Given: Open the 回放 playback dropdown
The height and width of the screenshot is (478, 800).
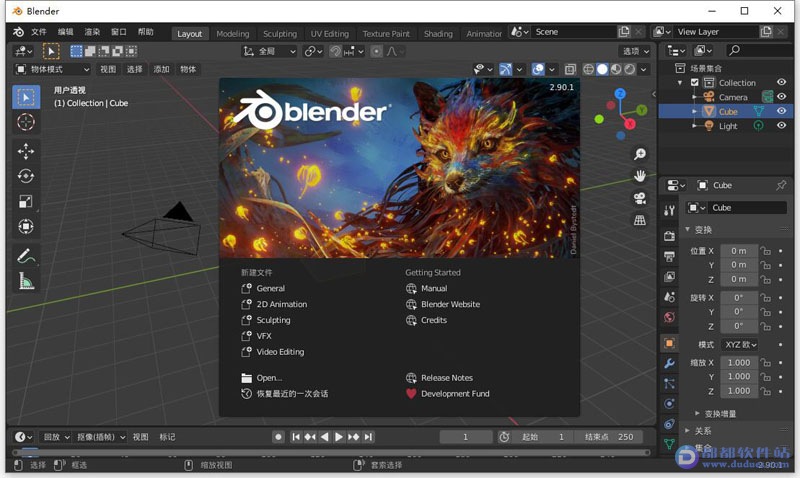Looking at the screenshot, I should coord(56,437).
